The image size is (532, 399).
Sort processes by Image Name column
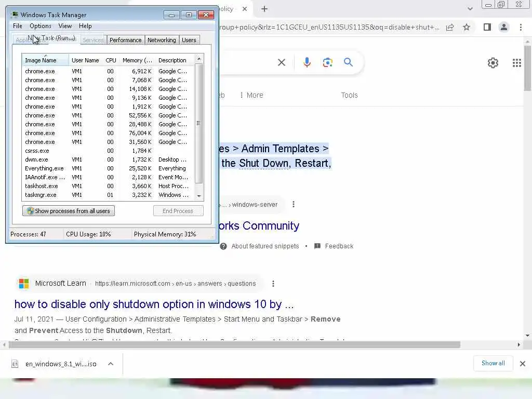point(45,60)
